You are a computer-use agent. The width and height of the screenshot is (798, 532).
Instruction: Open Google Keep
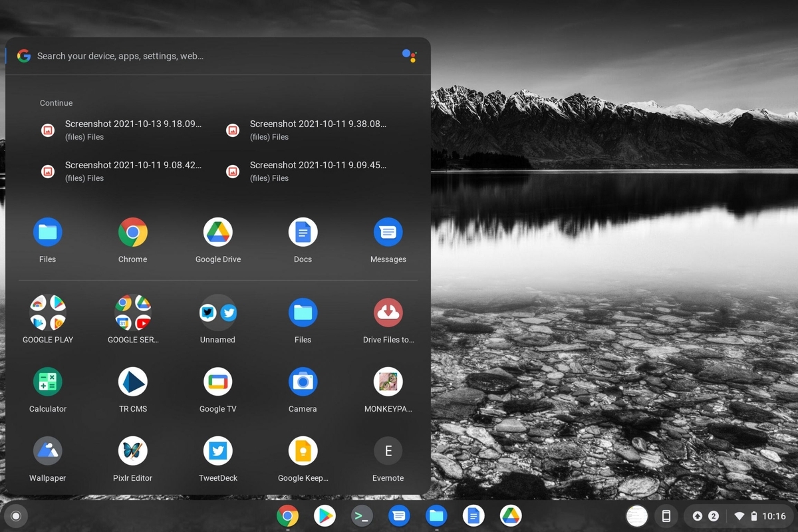pyautogui.click(x=303, y=450)
